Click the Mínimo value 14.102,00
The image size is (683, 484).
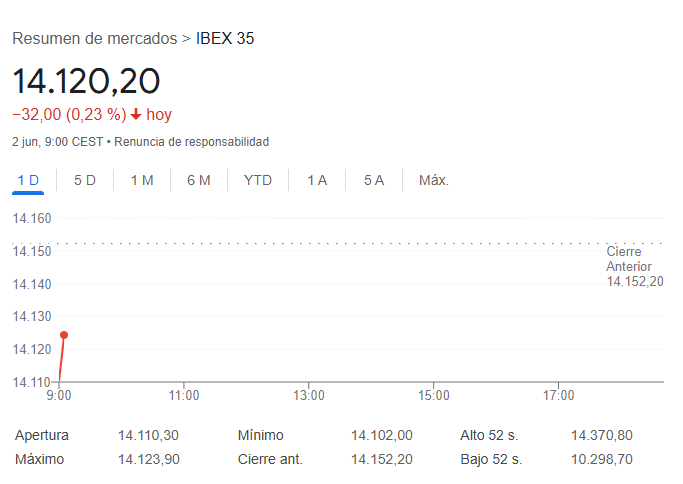381,436
